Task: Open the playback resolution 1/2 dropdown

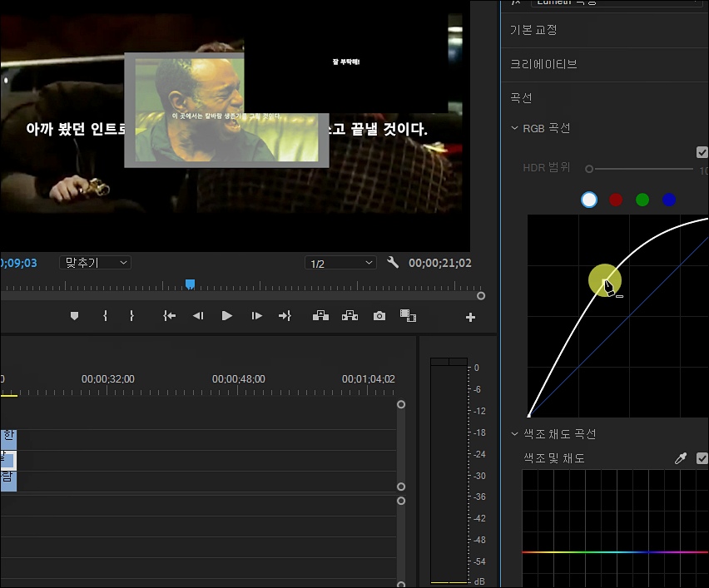Action: click(340, 263)
